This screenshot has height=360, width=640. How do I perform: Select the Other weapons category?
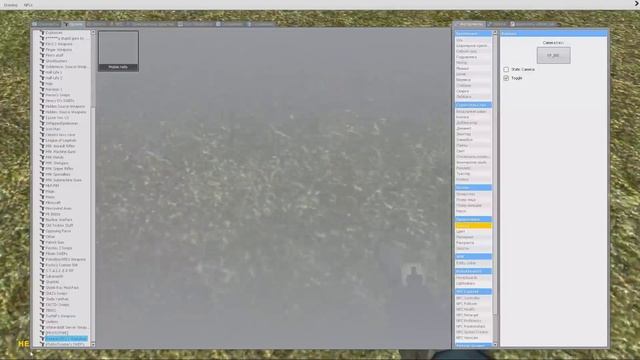pos(50,237)
